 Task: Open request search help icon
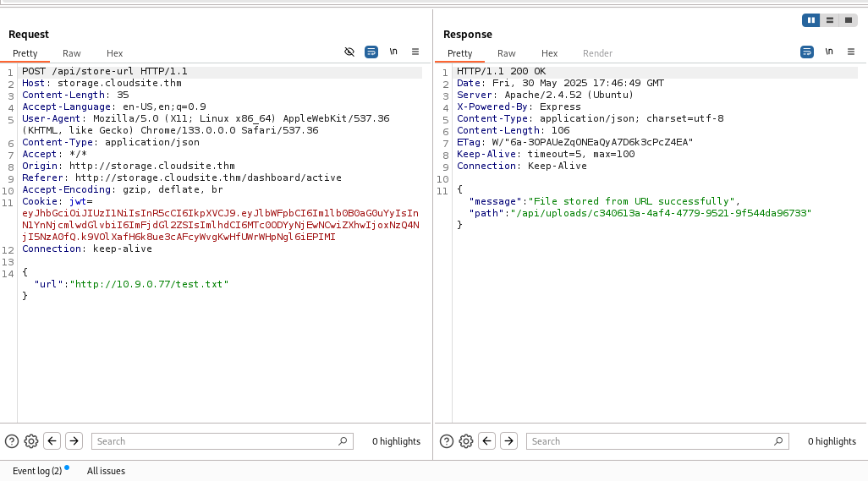[12, 440]
